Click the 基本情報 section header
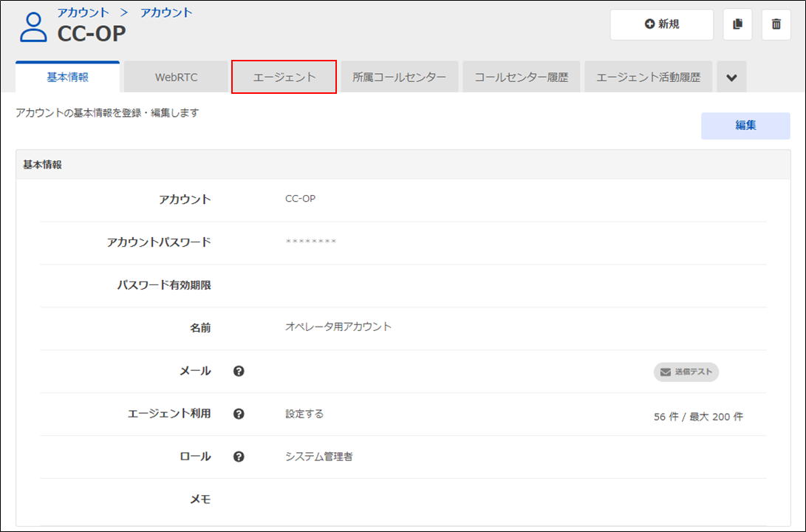Screen dimensions: 806x532 43,165
